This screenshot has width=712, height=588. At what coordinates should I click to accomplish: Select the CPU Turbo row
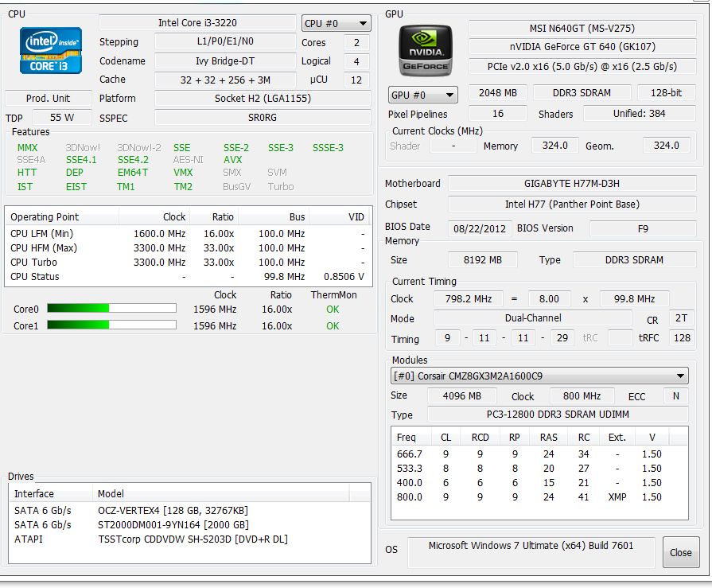(188, 263)
